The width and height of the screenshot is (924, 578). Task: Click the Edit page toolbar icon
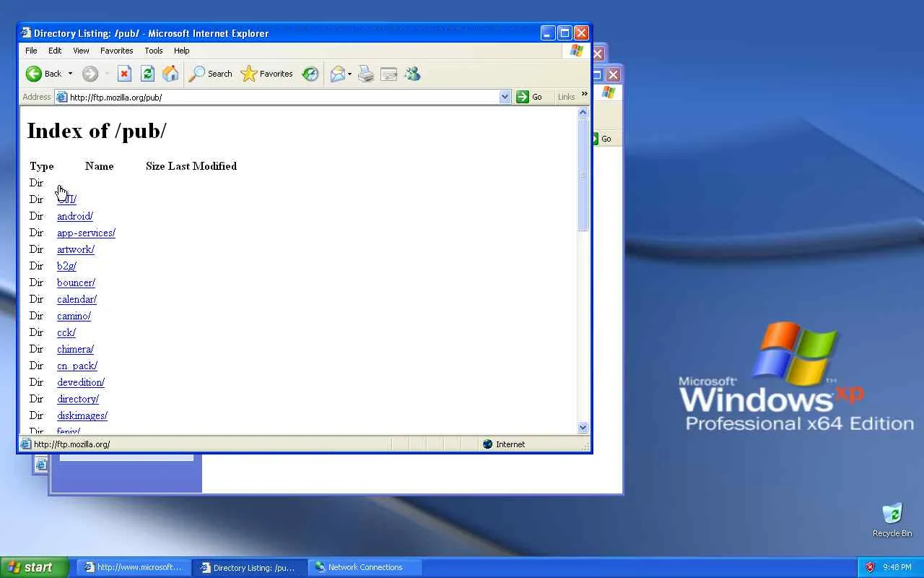(389, 74)
